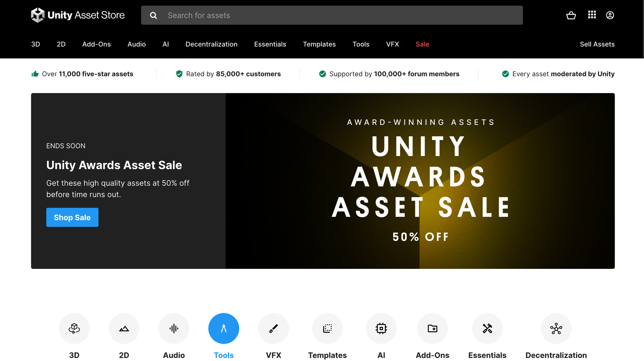The width and height of the screenshot is (644, 361).
Task: Click the Templates label under category icons
Action: pos(327,355)
